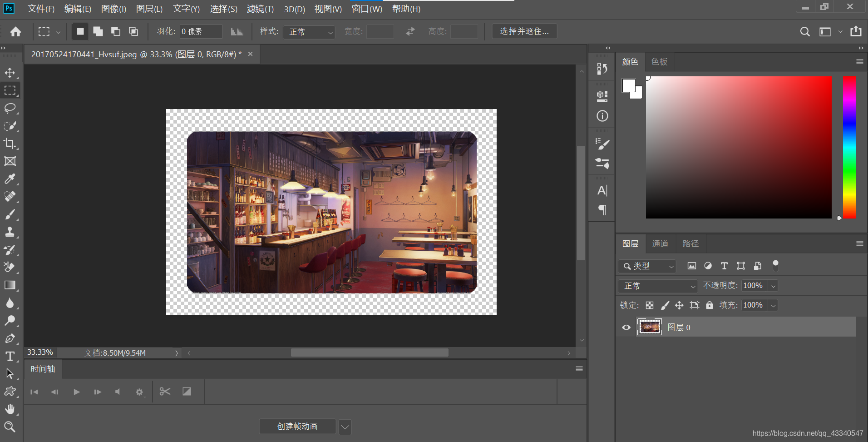The height and width of the screenshot is (442, 868).
Task: Select the Crop tool
Action: 10,144
